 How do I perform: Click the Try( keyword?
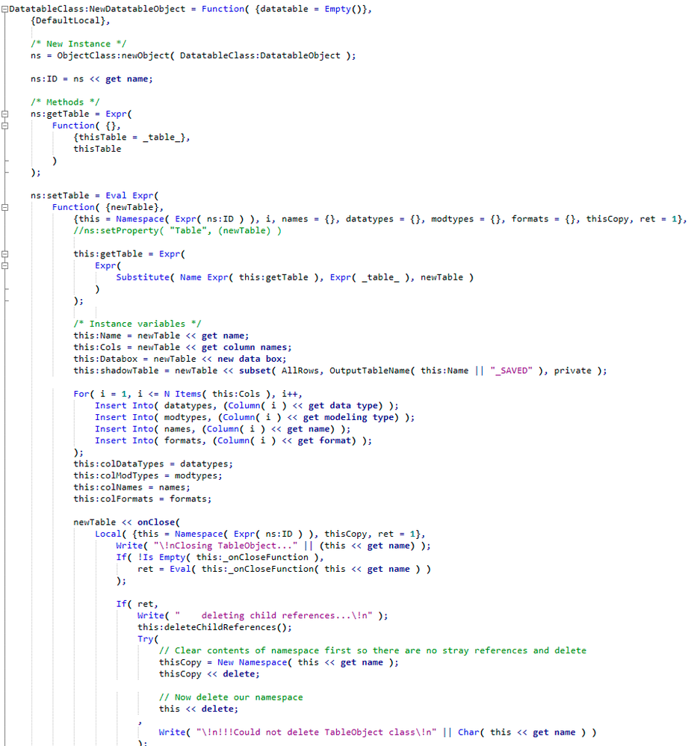(146, 639)
